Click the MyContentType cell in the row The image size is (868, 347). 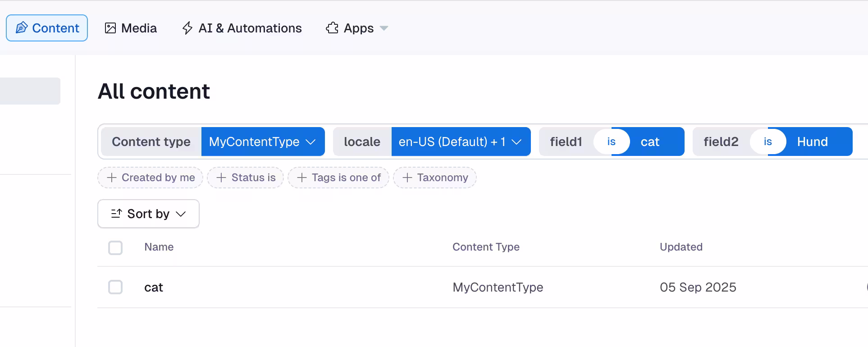click(498, 288)
